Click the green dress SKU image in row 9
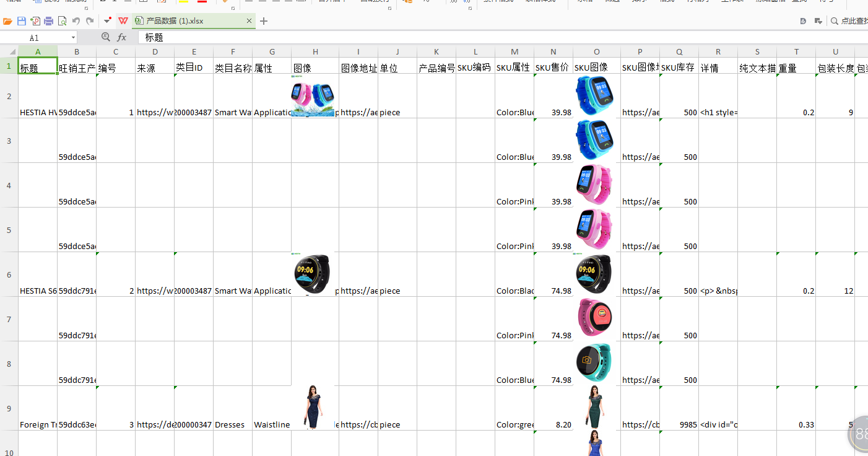This screenshot has width=868, height=456. [x=595, y=407]
